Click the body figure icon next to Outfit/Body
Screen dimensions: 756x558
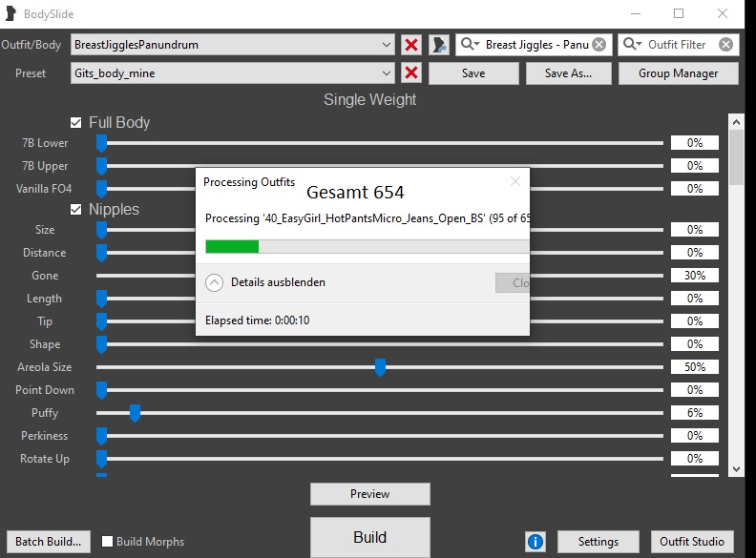coord(439,45)
